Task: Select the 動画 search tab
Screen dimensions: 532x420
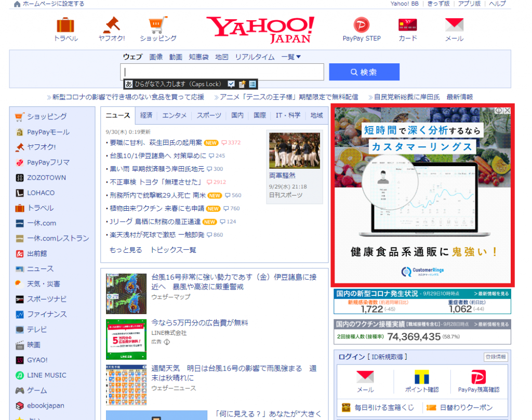Action: coord(176,57)
